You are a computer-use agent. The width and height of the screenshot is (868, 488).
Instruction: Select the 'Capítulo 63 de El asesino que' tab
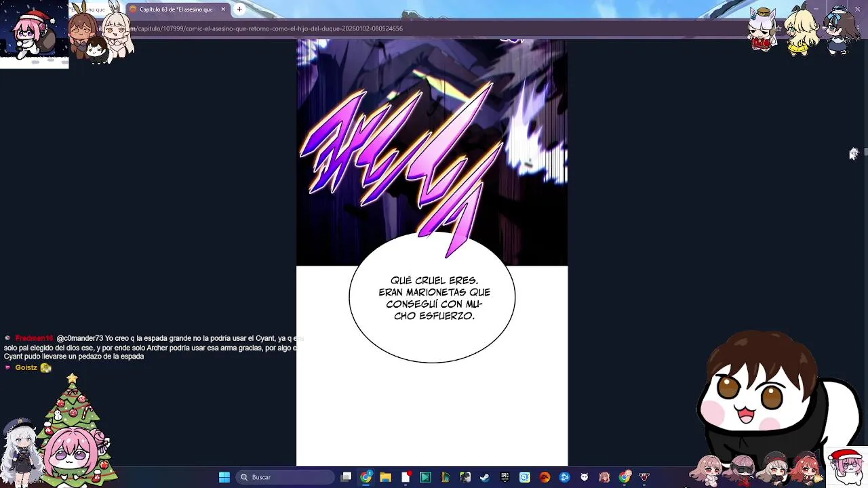(x=176, y=9)
